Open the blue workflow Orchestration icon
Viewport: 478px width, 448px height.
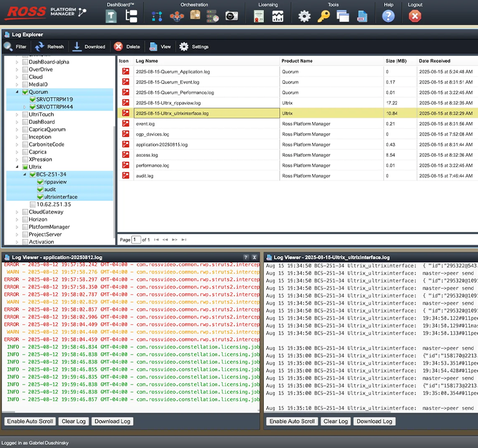[157, 16]
